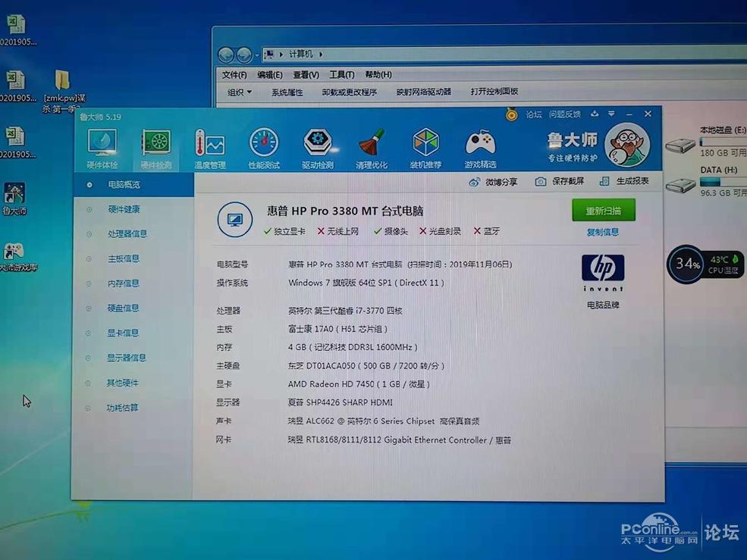Viewport: 747px width, 560px height.
Task: Expand 组织 dropdown in Explorer toolbar
Action: pos(239,92)
